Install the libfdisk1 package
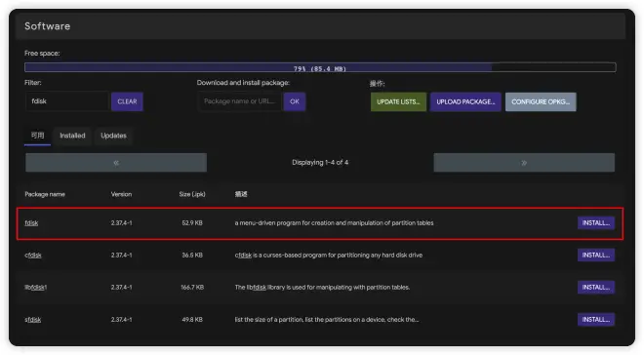Image resolution: width=644 pixels, height=355 pixels. tap(596, 288)
